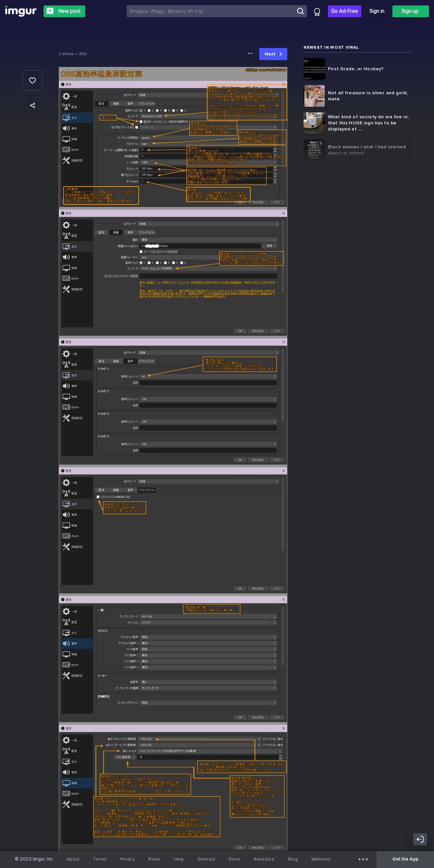The width and height of the screenshot is (434, 868).
Task: Open the レート制御 VBR dropdown
Action: pos(209,162)
